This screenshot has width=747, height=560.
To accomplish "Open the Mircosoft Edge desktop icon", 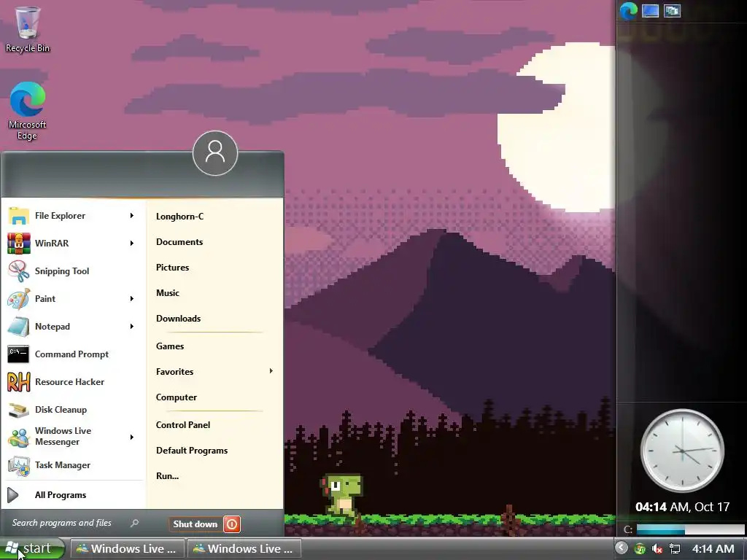I will click(x=28, y=111).
